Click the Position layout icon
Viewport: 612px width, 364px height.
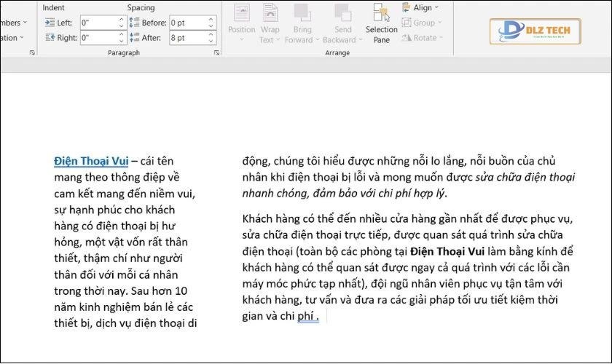click(x=241, y=13)
